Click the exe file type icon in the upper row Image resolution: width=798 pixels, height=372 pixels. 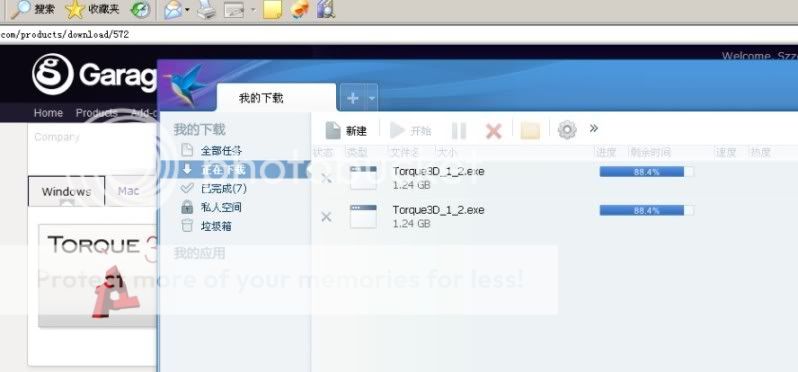pos(363,178)
